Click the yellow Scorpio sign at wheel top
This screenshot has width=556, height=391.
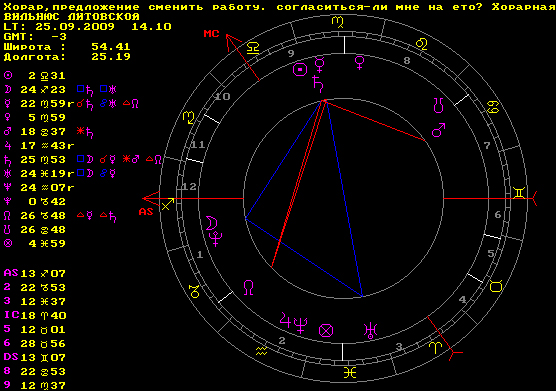coord(337,22)
